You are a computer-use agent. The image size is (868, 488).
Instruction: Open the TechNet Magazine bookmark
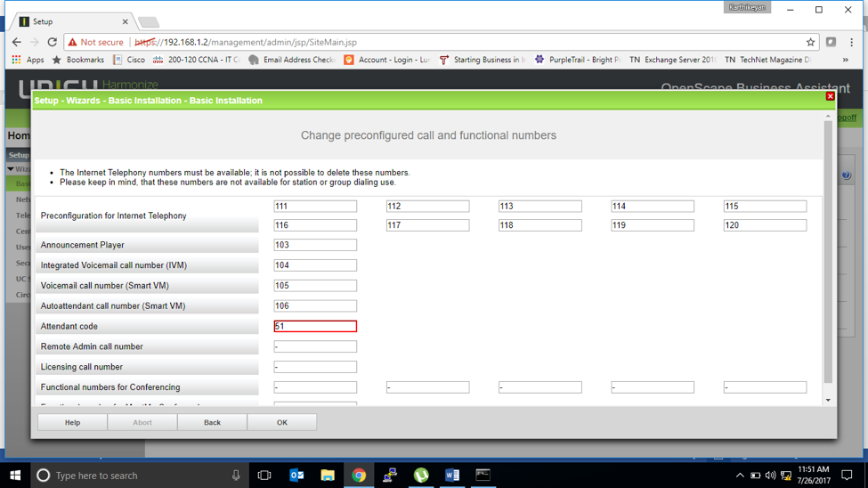(767, 60)
